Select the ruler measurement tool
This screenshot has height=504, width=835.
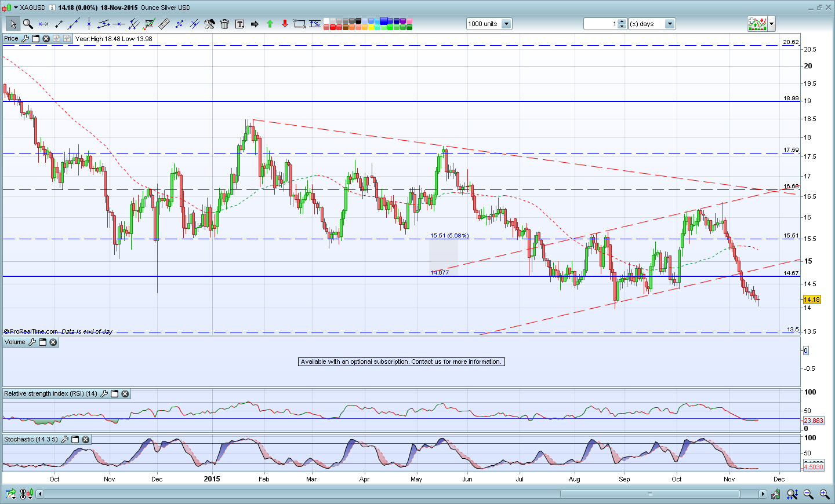(x=164, y=24)
